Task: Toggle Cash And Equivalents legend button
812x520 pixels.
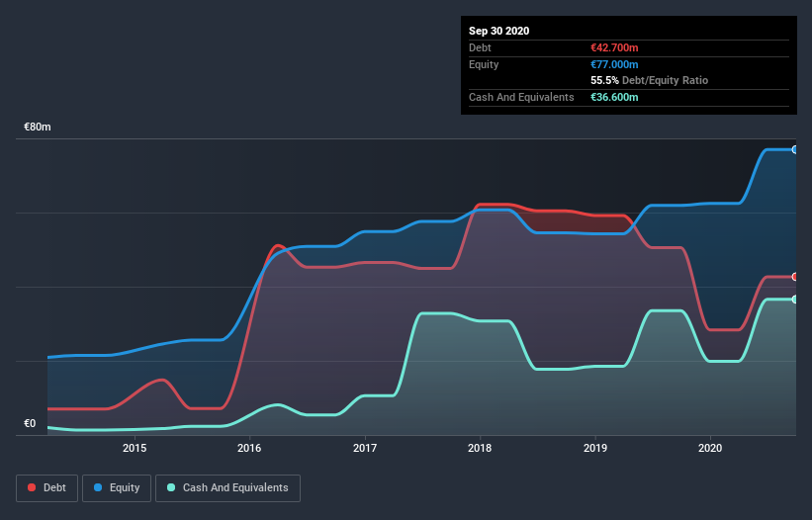Action: click(227, 488)
